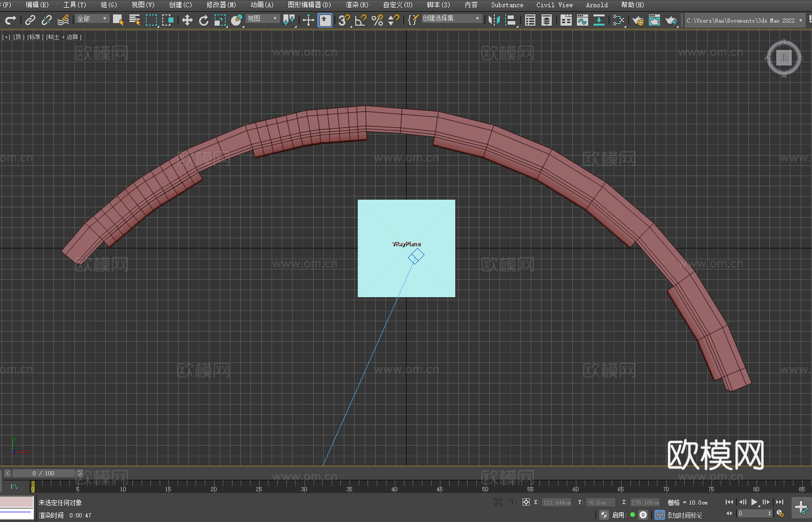This screenshot has width=812, height=522.
Task: Click the Render Production teapot icon
Action: coord(671,21)
